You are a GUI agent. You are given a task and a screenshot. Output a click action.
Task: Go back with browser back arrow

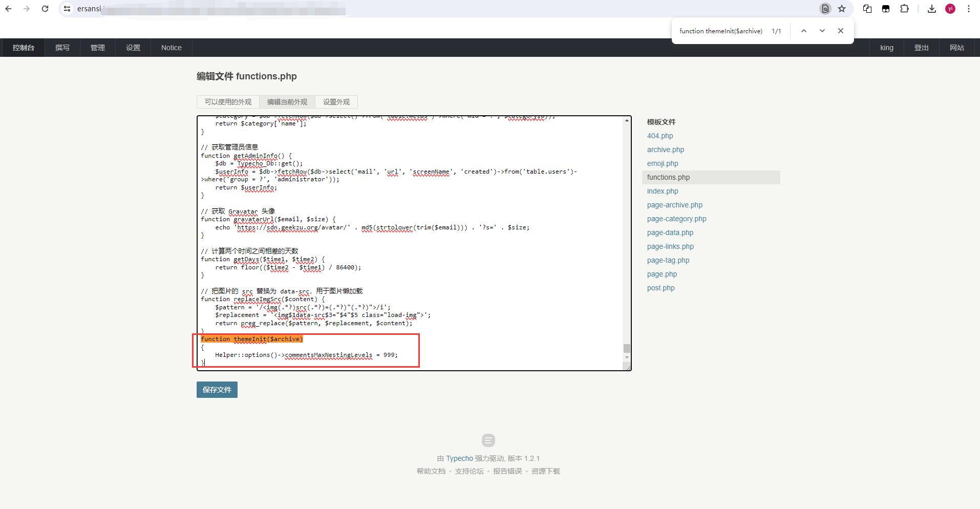[8, 9]
